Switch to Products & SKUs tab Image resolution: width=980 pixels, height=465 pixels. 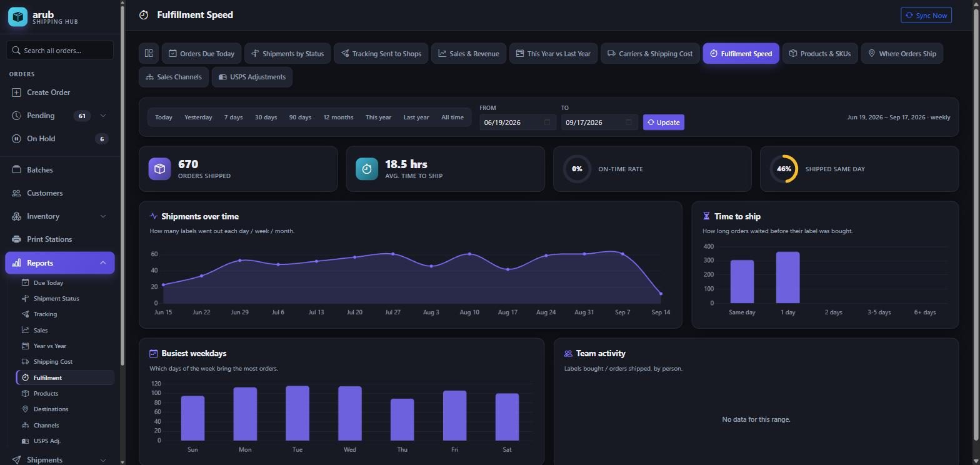[820, 54]
